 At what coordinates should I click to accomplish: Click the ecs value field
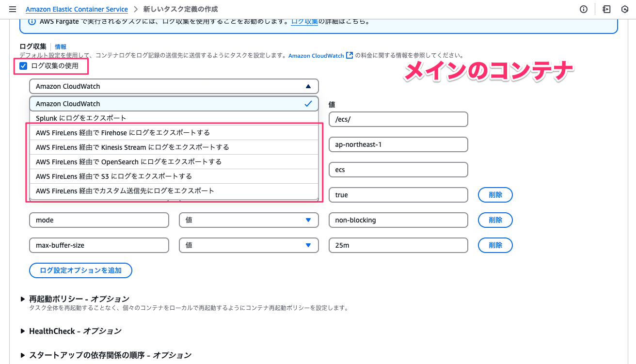(x=398, y=170)
